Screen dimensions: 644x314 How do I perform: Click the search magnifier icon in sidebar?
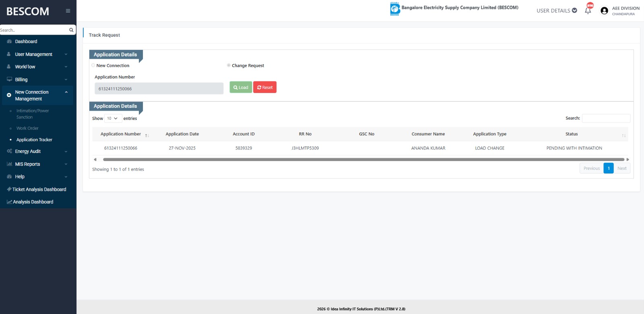point(71,30)
